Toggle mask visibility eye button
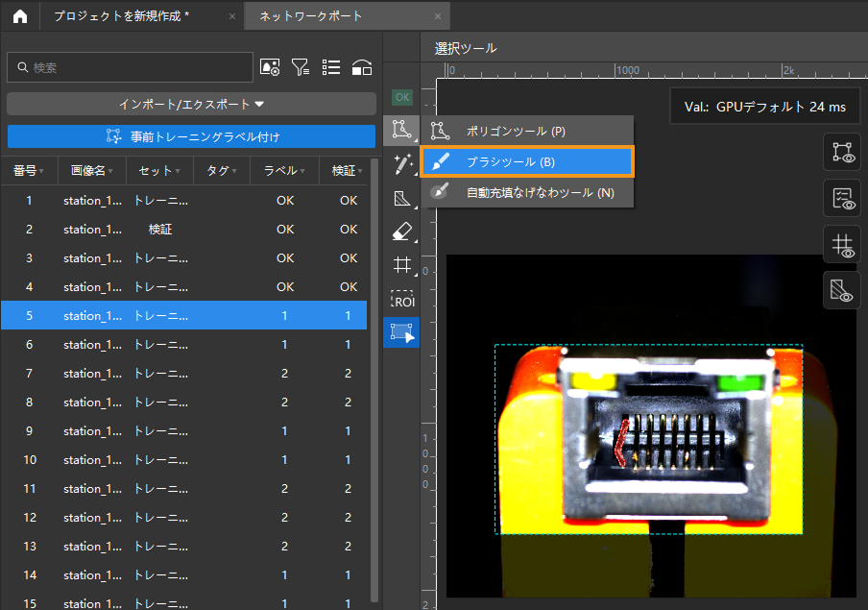 [x=842, y=290]
